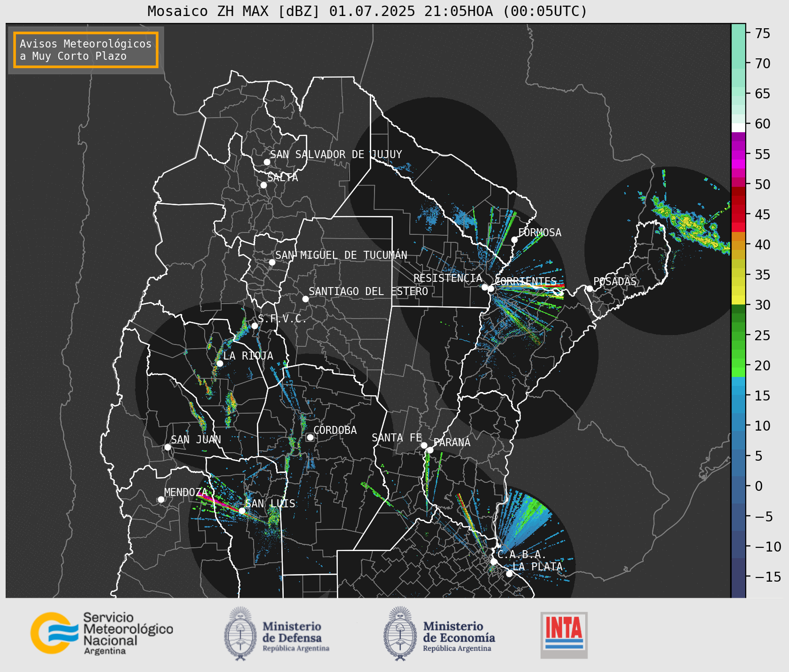The width and height of the screenshot is (789, 672).
Task: Click the Resistencia city marker
Action: (x=485, y=287)
